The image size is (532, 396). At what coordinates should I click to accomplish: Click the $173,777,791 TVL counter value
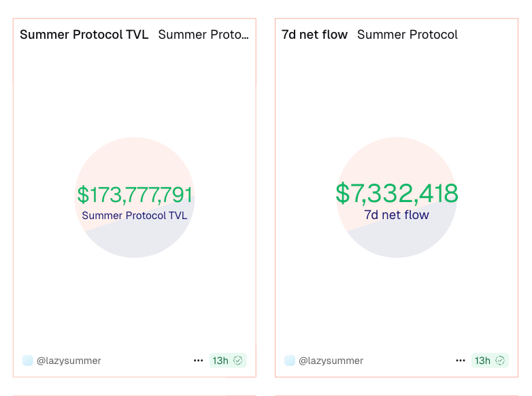(135, 195)
